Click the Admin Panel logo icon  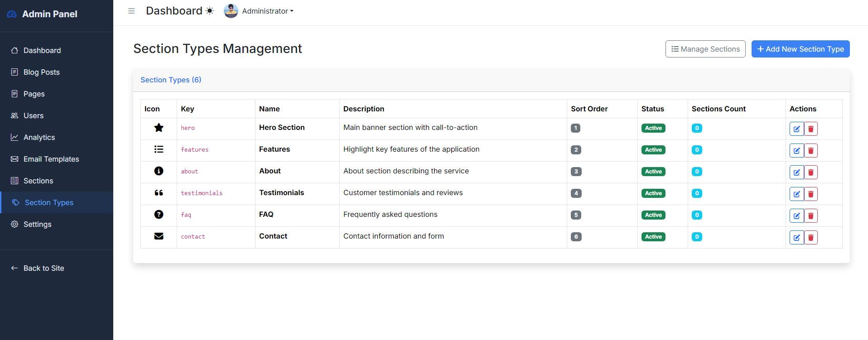coord(12,14)
